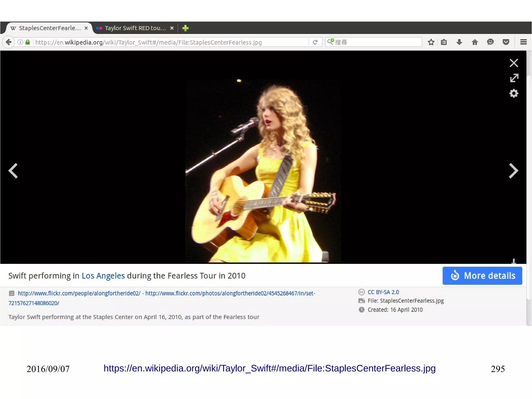This screenshot has height=399, width=532.
Task: Open the slide footer Wikipedia URL link
Action: [x=269, y=368]
